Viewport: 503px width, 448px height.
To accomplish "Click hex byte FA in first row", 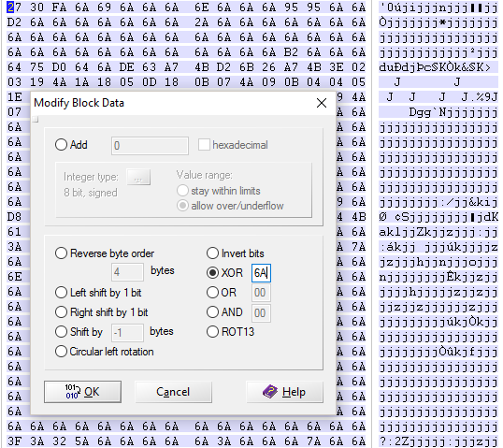I will [59, 7].
